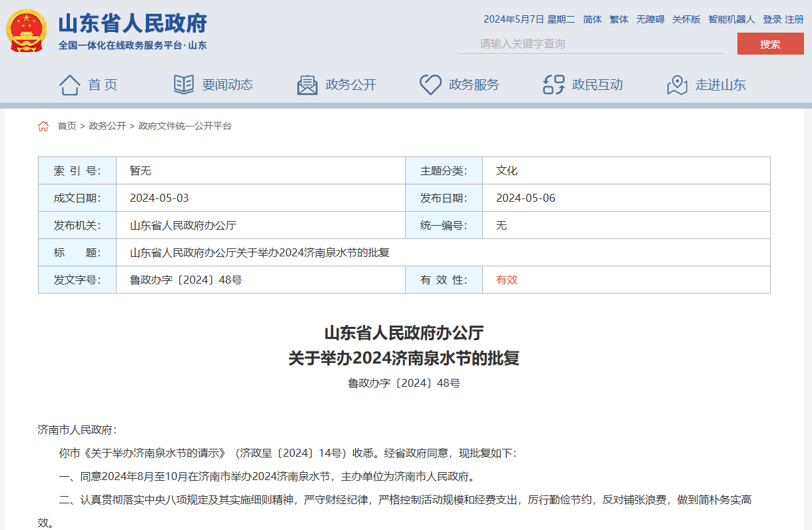Click the heart icon beside 政务服务
Screen dimensions: 812x530
pyautogui.click(x=430, y=85)
